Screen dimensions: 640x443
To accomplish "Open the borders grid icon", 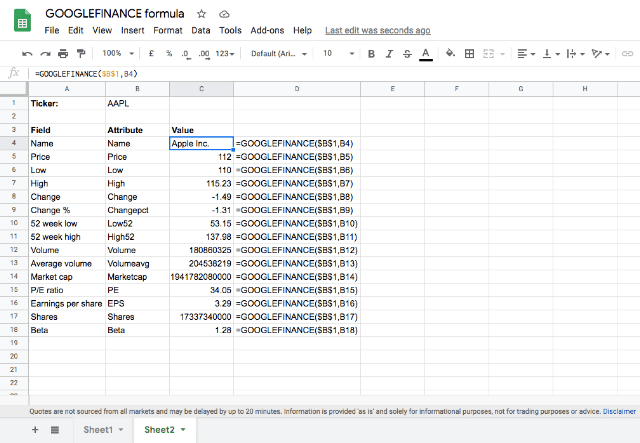I will coord(469,53).
